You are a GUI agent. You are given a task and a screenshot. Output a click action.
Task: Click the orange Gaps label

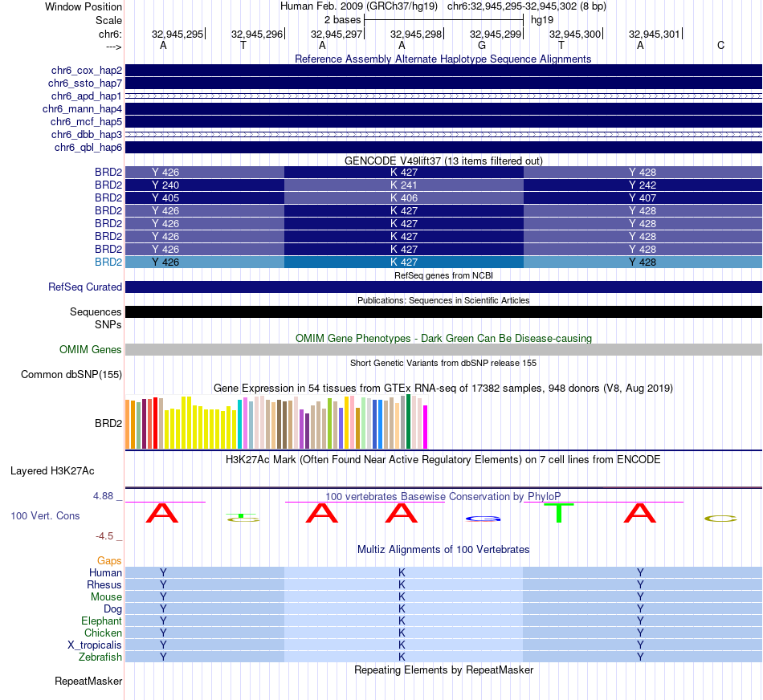pos(109,561)
